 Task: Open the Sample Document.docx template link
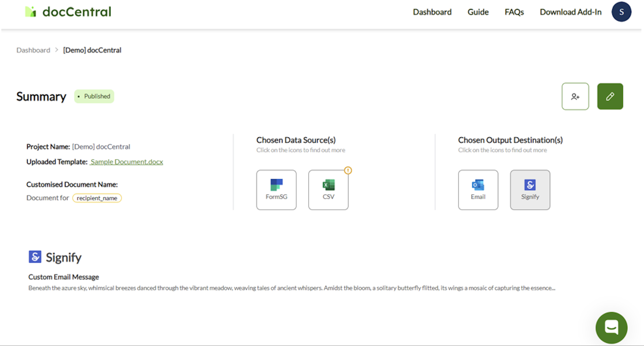pyautogui.click(x=127, y=162)
